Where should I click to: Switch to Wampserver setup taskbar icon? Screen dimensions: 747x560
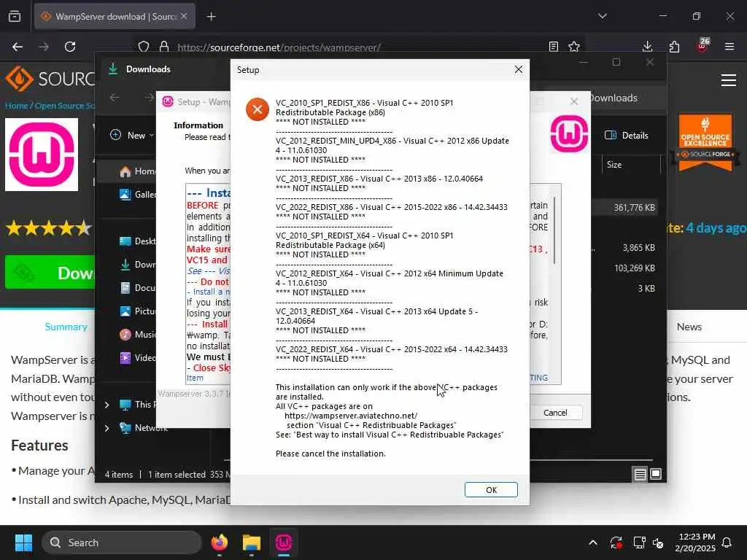pyautogui.click(x=284, y=542)
